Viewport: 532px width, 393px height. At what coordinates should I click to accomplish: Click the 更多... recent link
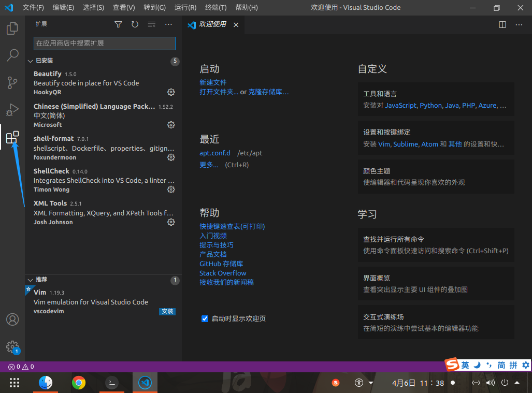(209, 165)
